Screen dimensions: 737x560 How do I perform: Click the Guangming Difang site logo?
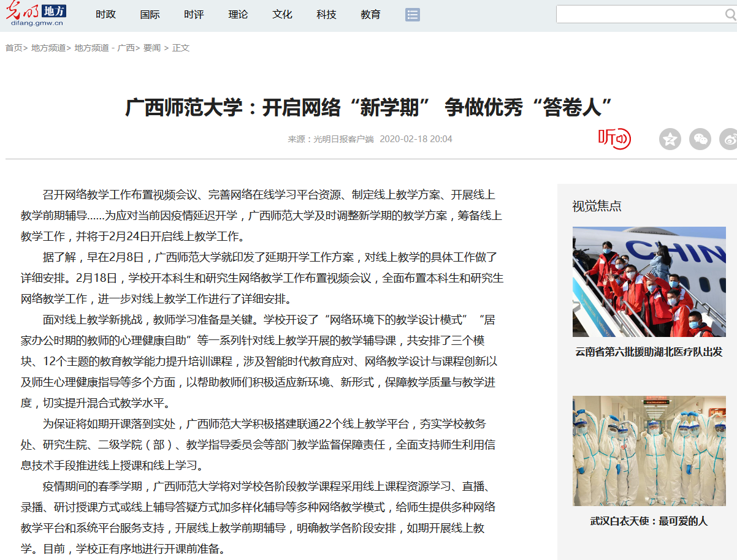click(36, 15)
